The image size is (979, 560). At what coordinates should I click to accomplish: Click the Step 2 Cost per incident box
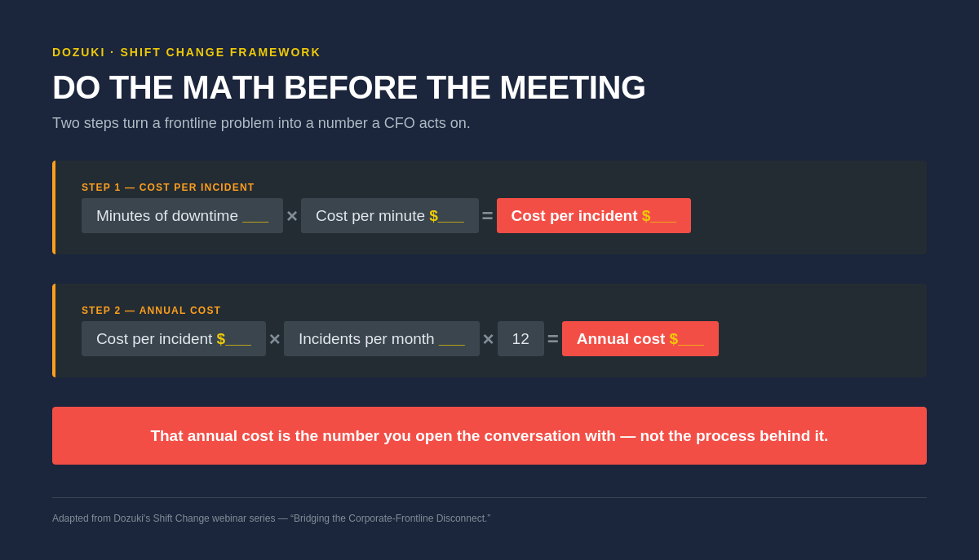pyautogui.click(x=174, y=339)
